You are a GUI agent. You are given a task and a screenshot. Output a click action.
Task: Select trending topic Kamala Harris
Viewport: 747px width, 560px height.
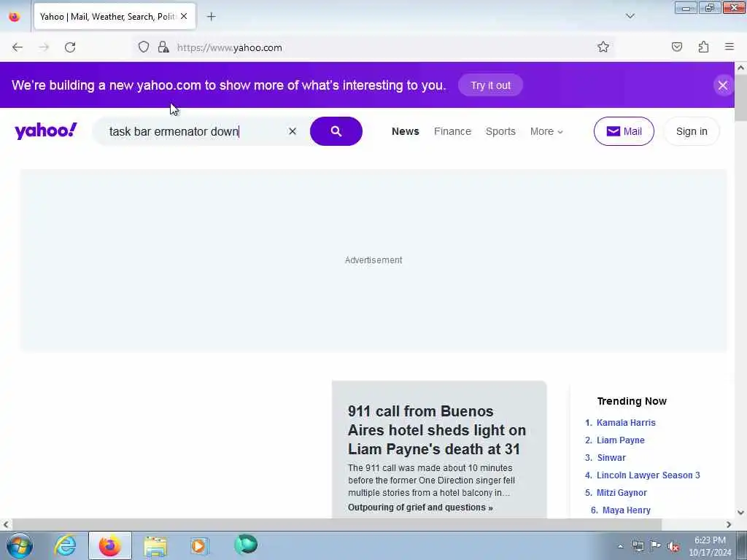tap(626, 423)
